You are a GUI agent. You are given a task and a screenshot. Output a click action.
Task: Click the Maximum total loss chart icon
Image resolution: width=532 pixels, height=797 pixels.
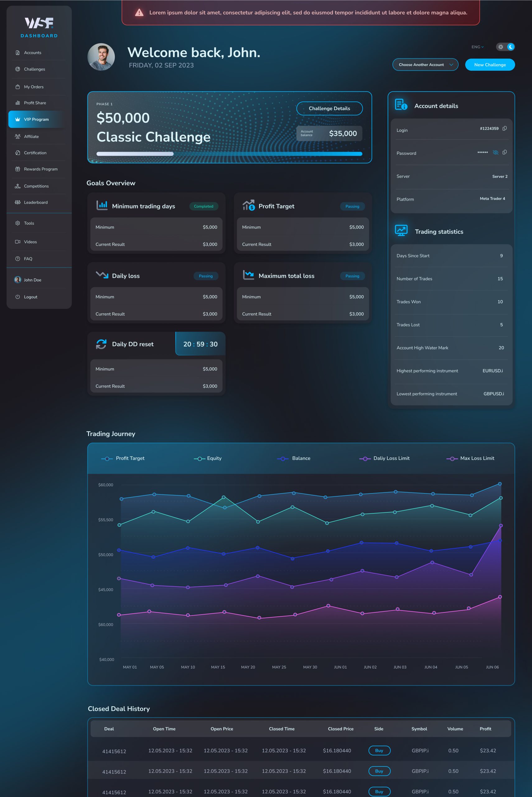click(248, 275)
